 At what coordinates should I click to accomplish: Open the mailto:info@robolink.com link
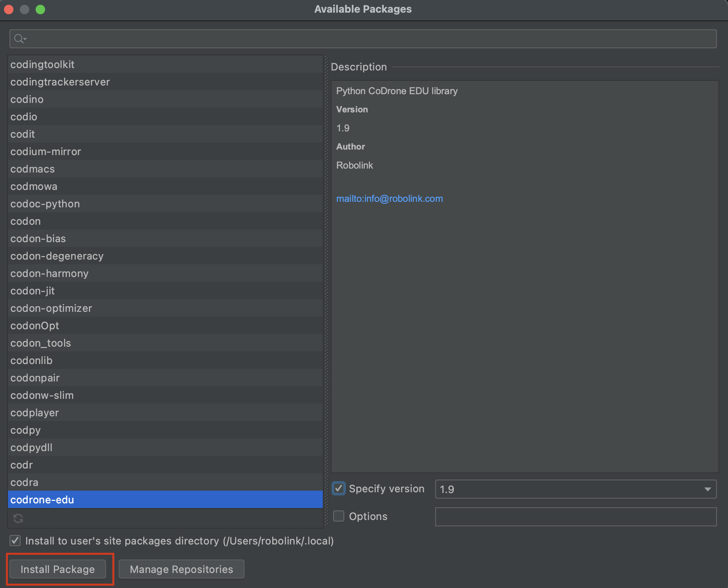click(389, 199)
